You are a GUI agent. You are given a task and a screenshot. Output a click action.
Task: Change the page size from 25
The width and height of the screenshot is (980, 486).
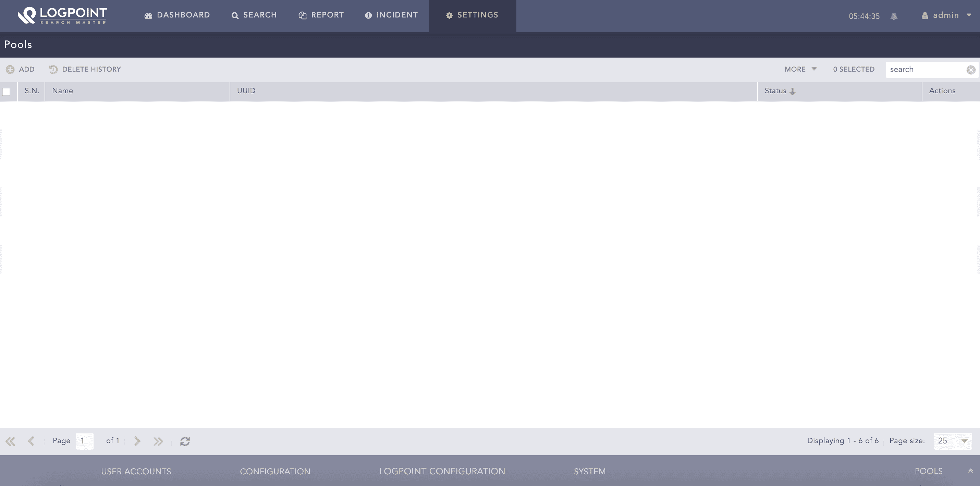(x=953, y=441)
